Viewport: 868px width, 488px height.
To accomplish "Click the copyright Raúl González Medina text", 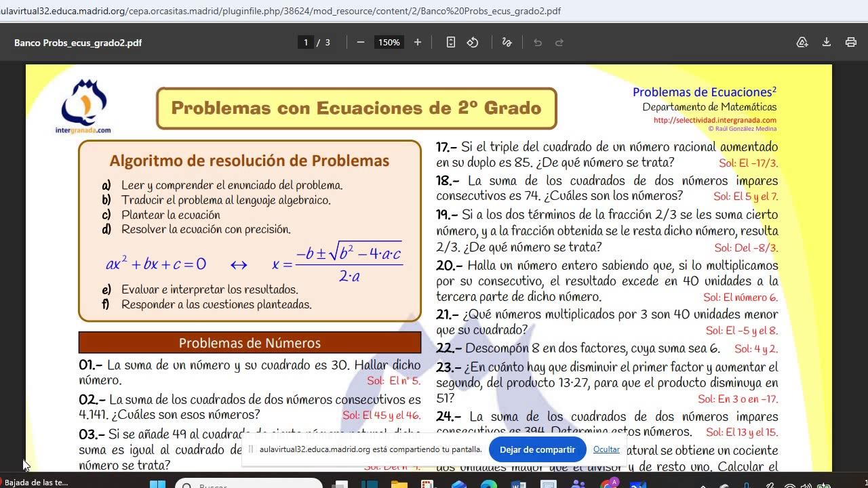I will click(743, 129).
